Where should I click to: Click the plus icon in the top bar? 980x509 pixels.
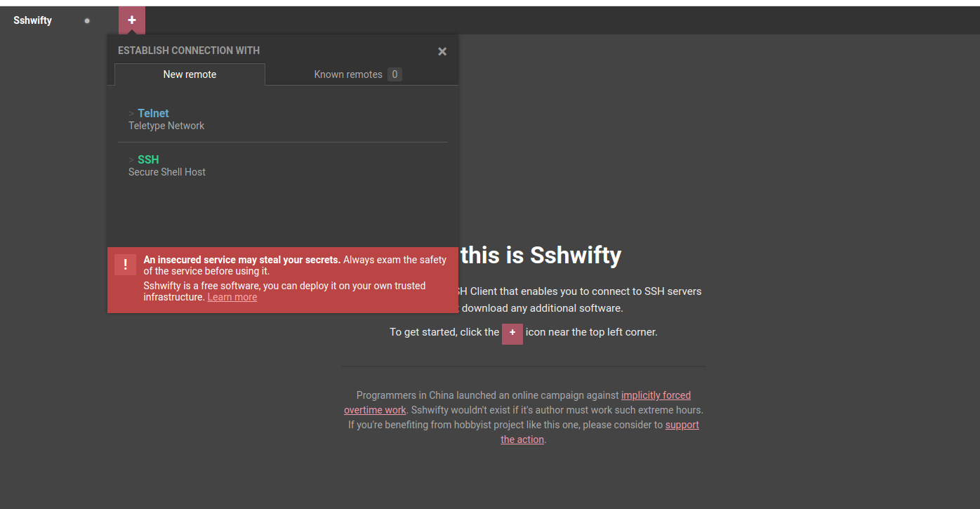coord(132,20)
